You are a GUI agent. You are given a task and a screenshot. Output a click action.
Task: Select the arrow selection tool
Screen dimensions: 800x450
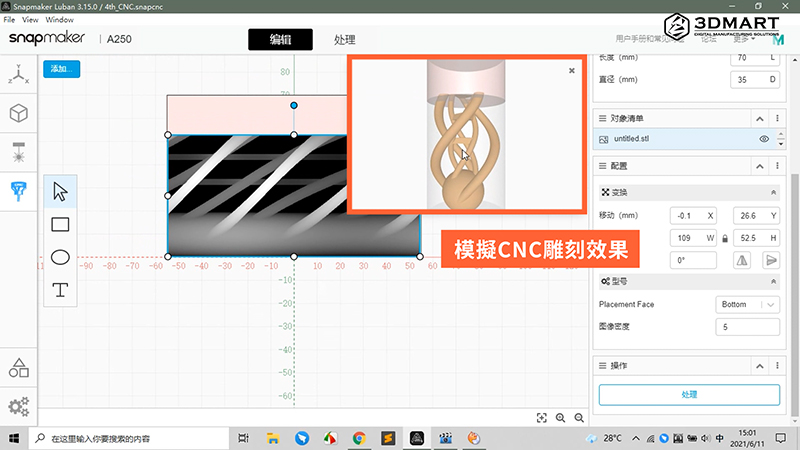pyautogui.click(x=60, y=191)
